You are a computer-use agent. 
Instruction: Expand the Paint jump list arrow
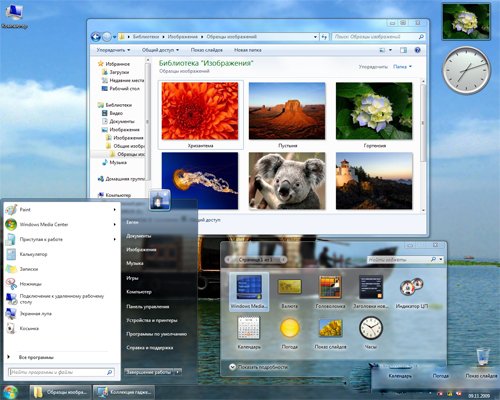click(x=115, y=210)
